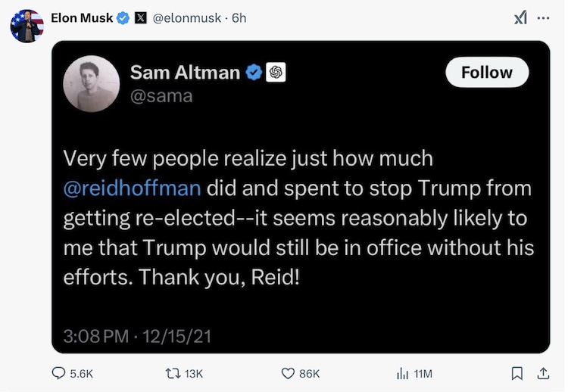The width and height of the screenshot is (568, 392).
Task: Click the embedded tweet text body
Action: [x=298, y=217]
